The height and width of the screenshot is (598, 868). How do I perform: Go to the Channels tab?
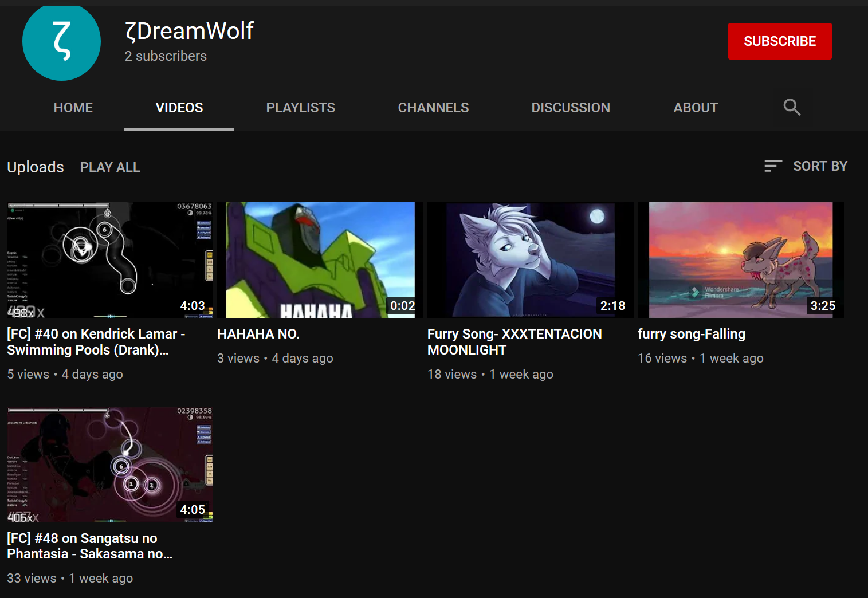pos(433,108)
